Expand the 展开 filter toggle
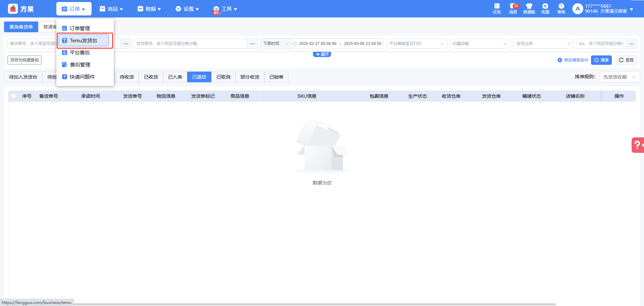644x306 pixels. click(322, 54)
